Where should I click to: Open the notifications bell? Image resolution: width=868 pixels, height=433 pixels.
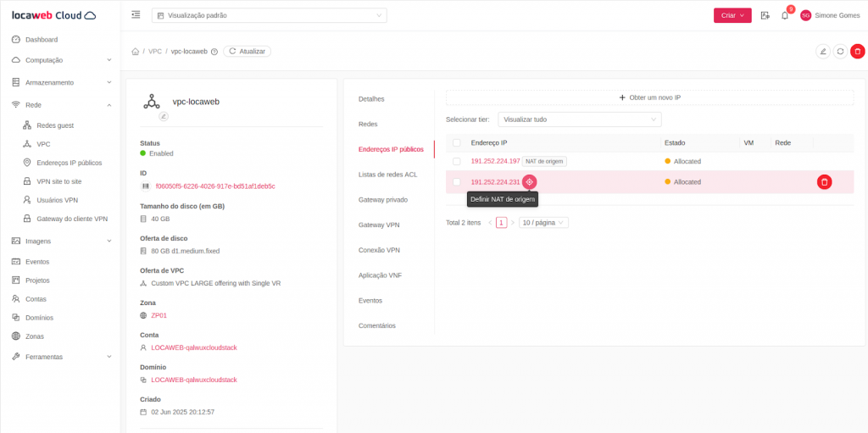pyautogui.click(x=784, y=15)
